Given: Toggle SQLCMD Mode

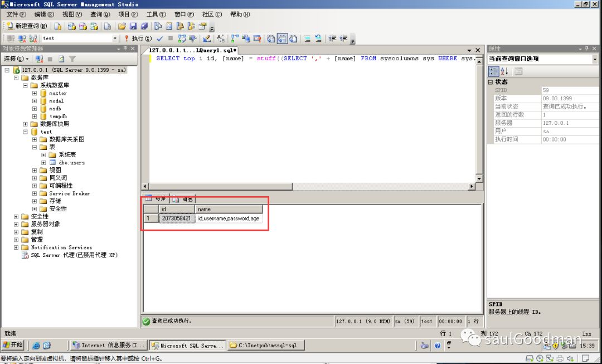Looking at the screenshot, I should tap(257, 38).
